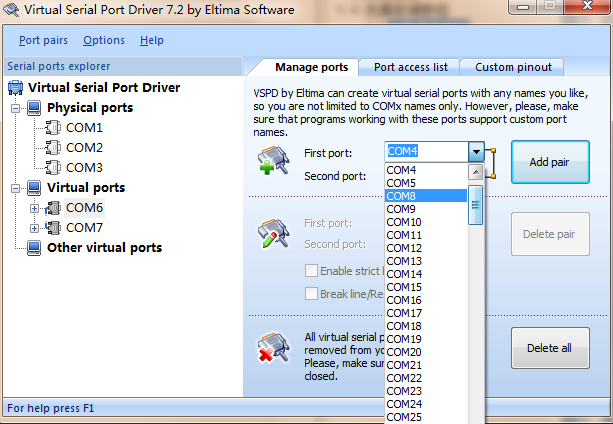The image size is (613, 424).
Task: Click the delete all red X icon
Action: coord(273,347)
